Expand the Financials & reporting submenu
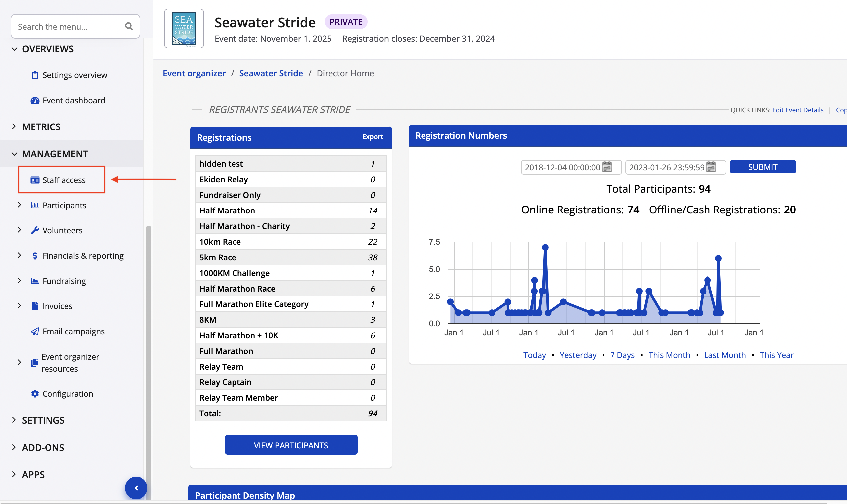 pos(19,255)
